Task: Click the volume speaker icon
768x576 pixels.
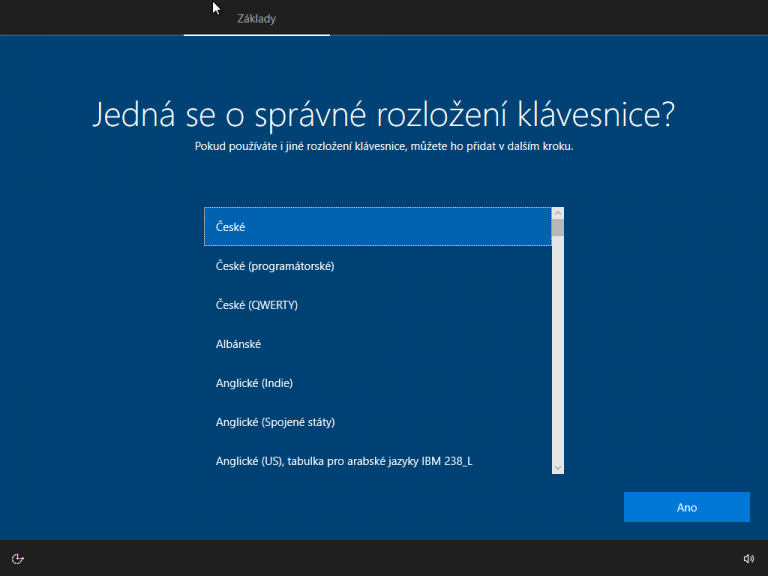Action: pyautogui.click(x=749, y=558)
